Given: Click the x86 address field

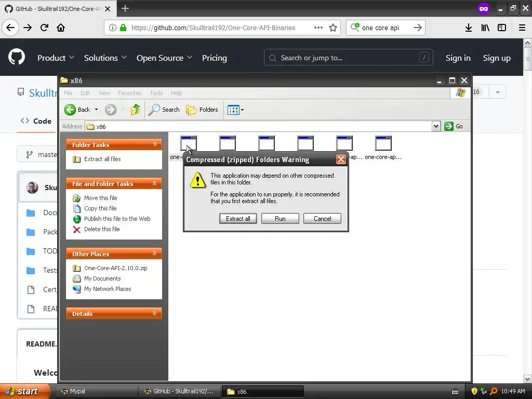Looking at the screenshot, I should tap(259, 127).
